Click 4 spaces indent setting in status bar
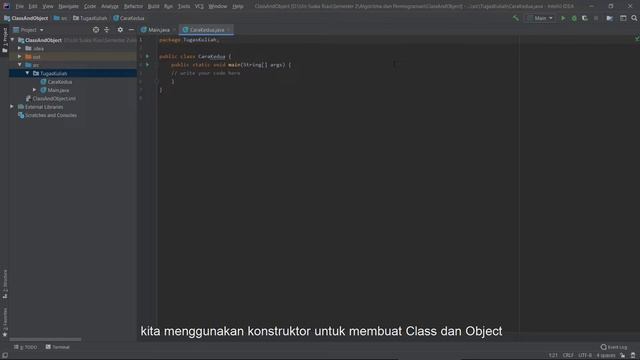This screenshot has width=640, height=360. click(x=606, y=356)
